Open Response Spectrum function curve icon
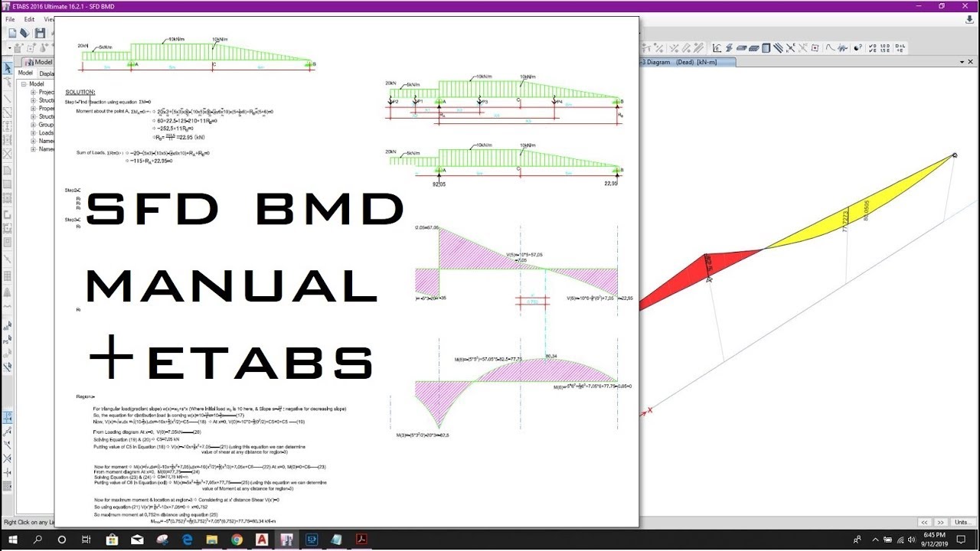 point(830,48)
